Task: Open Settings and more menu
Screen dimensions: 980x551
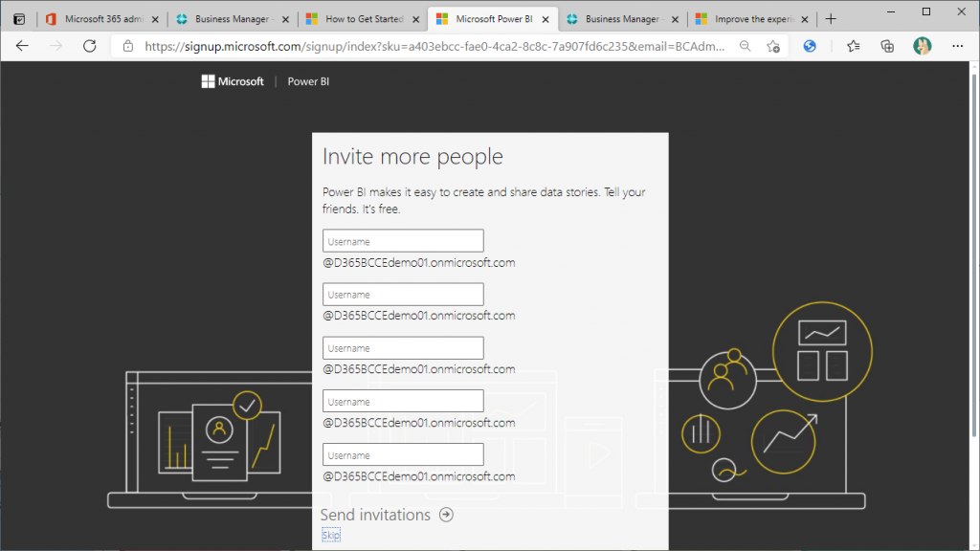Action: [957, 46]
